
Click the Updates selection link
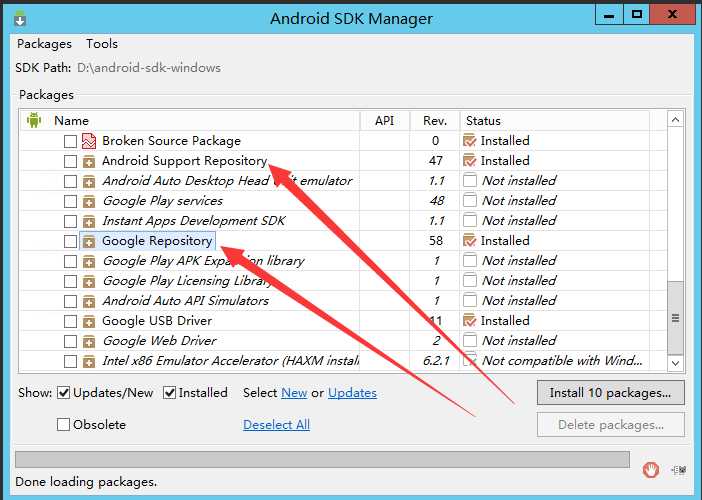[352, 393]
